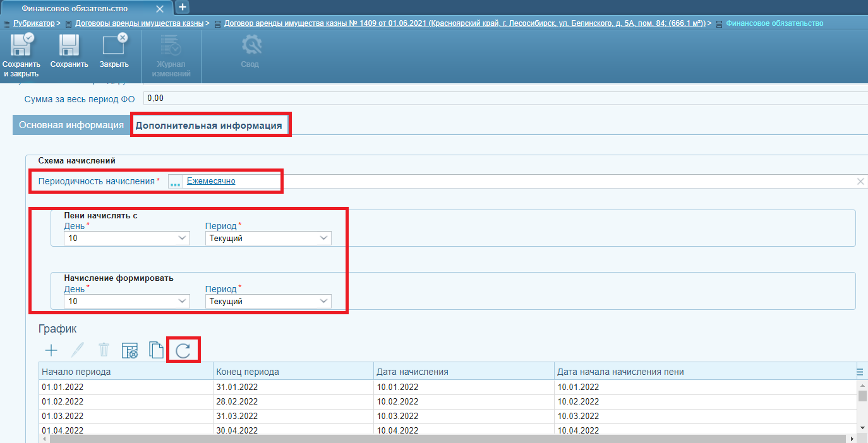Click the clear table icon in График
This screenshot has height=443, width=868.
coord(130,350)
